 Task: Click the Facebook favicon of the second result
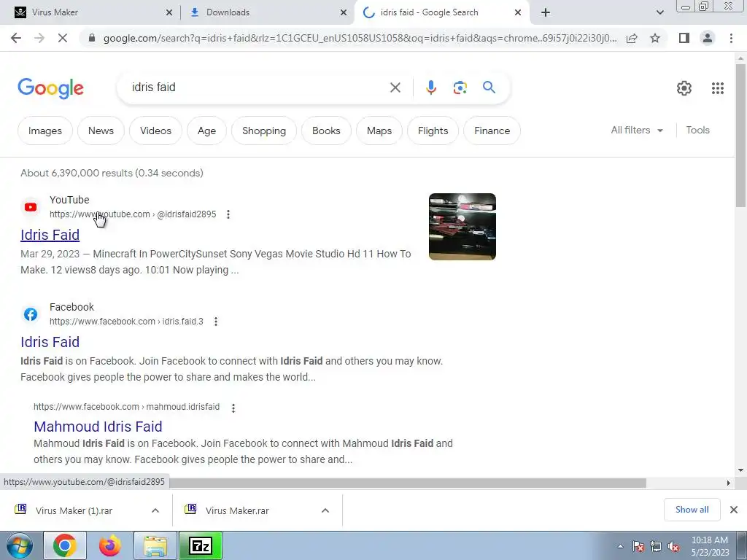point(31,314)
